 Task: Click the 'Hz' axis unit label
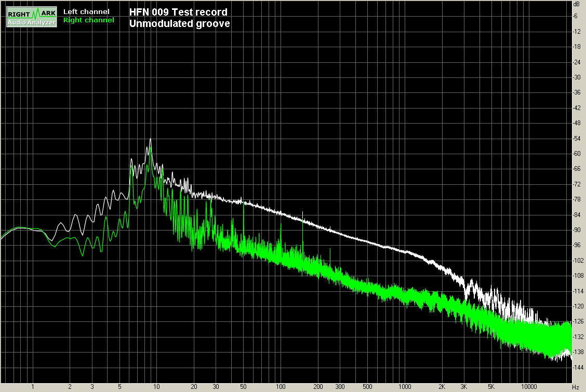[576, 387]
